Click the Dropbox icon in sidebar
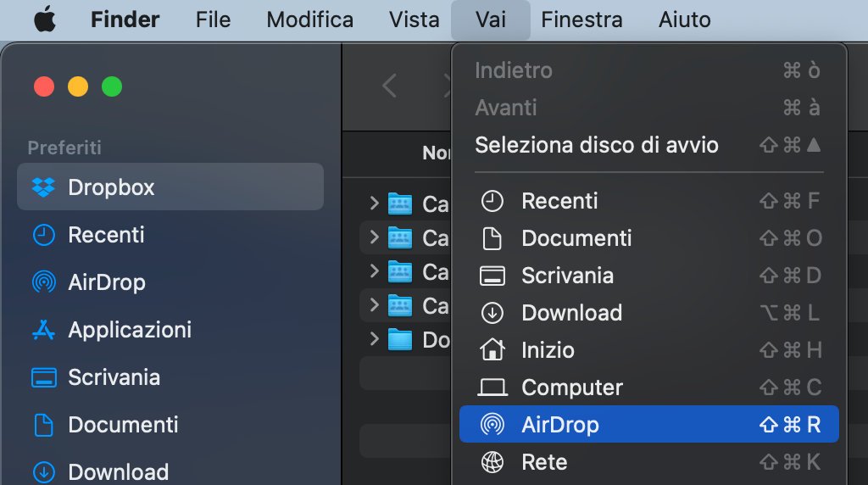868x485 pixels. click(43, 187)
